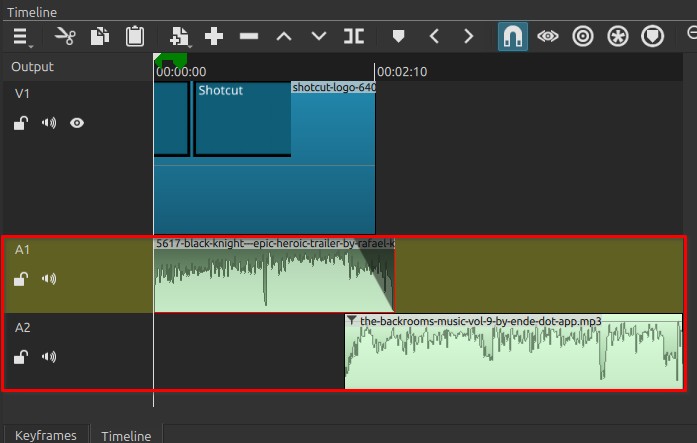This screenshot has width=697, height=443.
Task: Toggle scrub while dragging eye icon
Action: (x=547, y=37)
